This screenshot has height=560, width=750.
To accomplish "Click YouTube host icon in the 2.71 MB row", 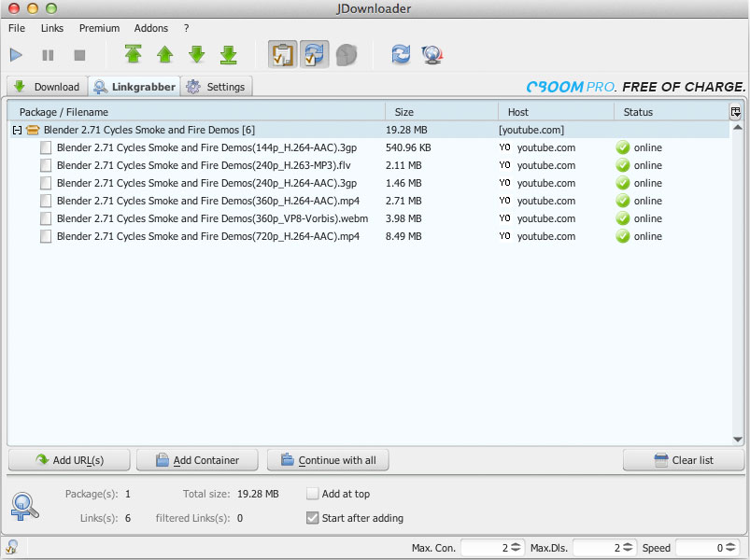I will tap(504, 201).
